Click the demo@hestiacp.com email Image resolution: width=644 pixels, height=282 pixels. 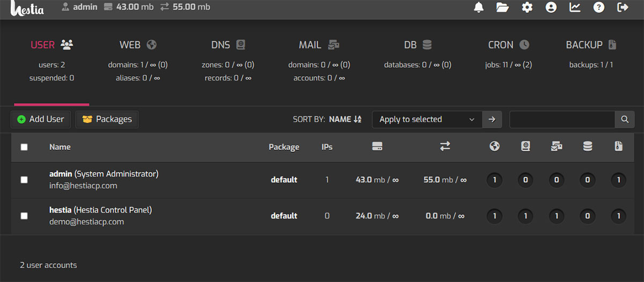tap(86, 221)
